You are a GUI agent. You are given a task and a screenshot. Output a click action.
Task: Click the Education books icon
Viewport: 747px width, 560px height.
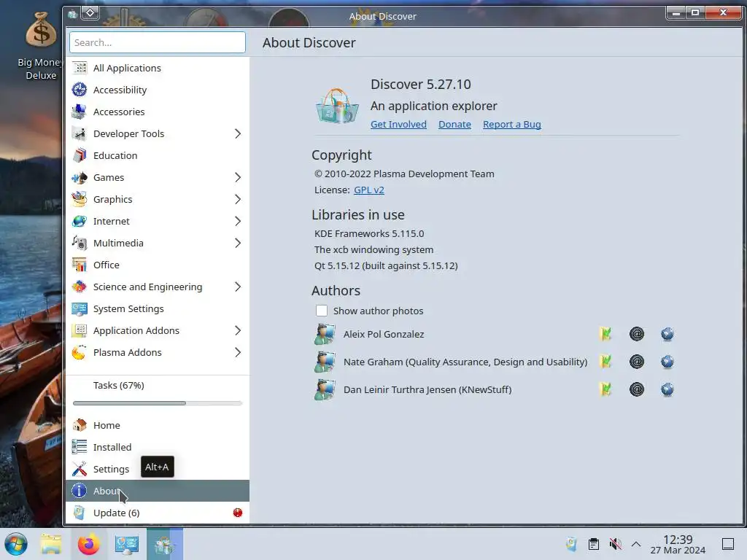click(x=80, y=156)
